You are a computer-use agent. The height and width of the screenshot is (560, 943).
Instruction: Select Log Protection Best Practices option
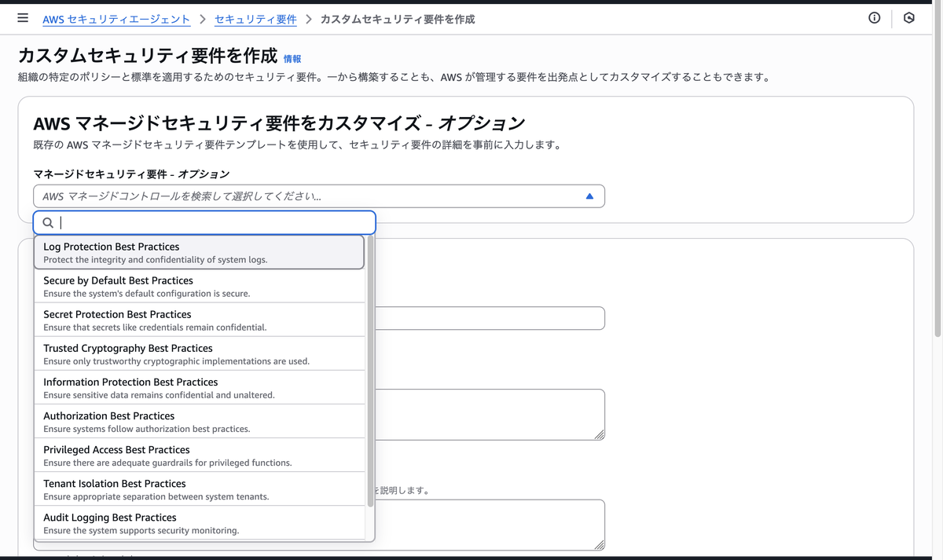pyautogui.click(x=199, y=253)
